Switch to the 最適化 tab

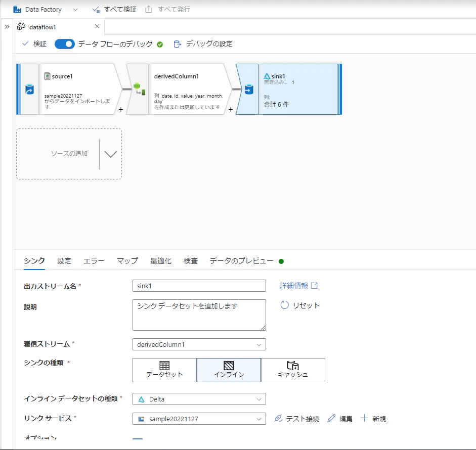click(x=161, y=261)
